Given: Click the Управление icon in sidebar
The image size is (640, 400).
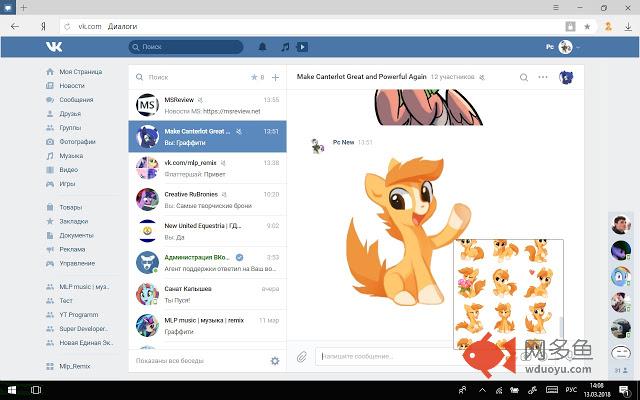Looking at the screenshot, I should (50, 263).
